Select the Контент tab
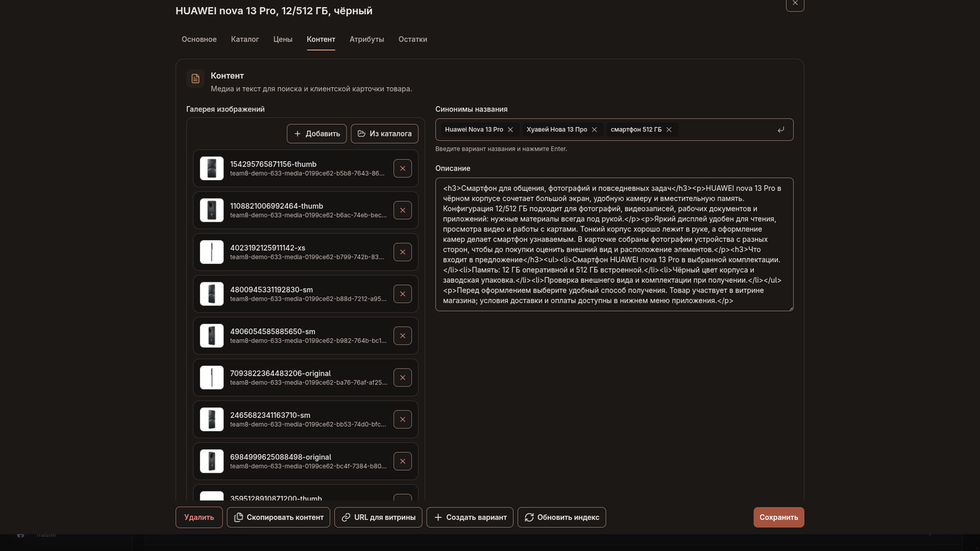 click(x=321, y=39)
